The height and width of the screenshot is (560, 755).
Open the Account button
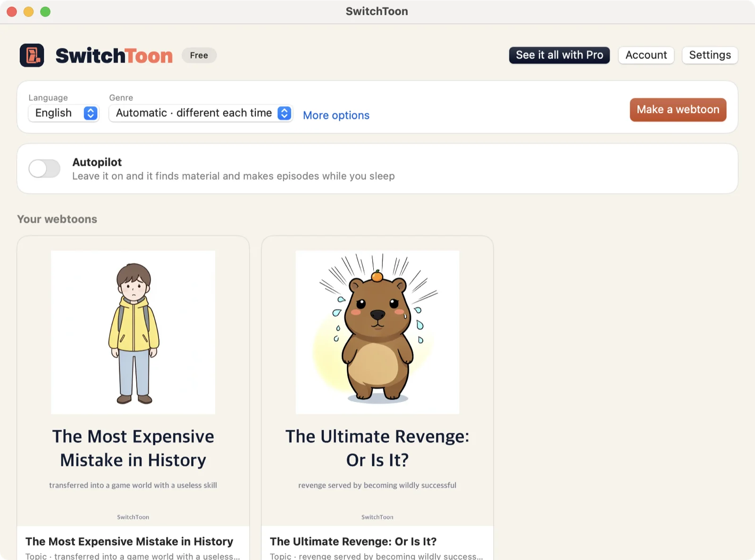[x=646, y=55]
